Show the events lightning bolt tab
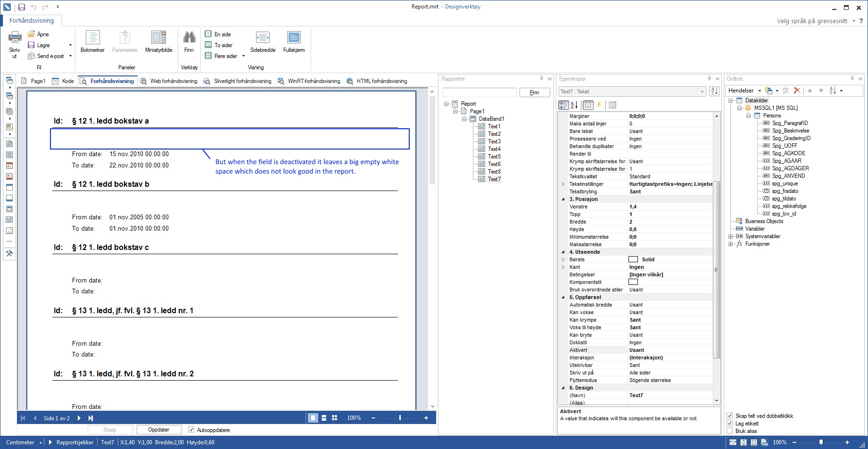 pyautogui.click(x=599, y=105)
